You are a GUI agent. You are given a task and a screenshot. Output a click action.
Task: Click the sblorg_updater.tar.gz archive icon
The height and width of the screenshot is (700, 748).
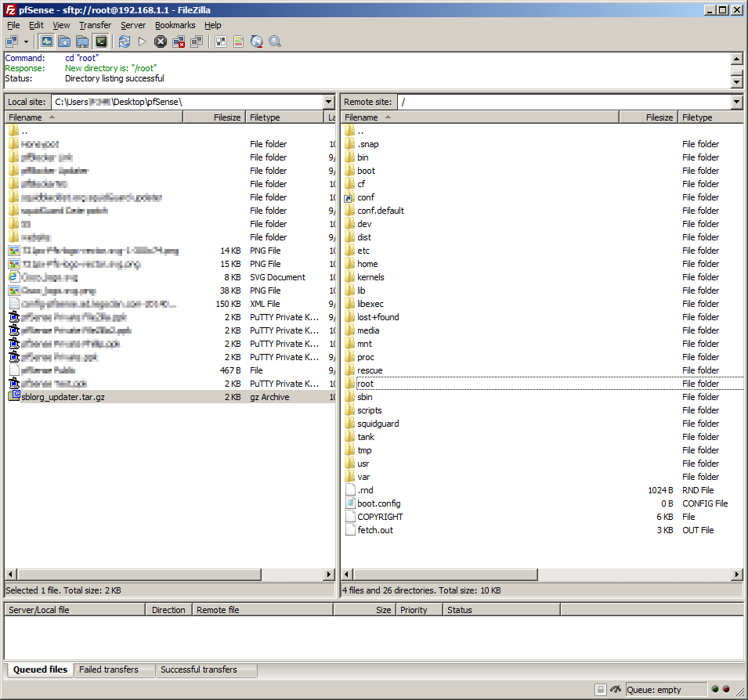pos(14,397)
